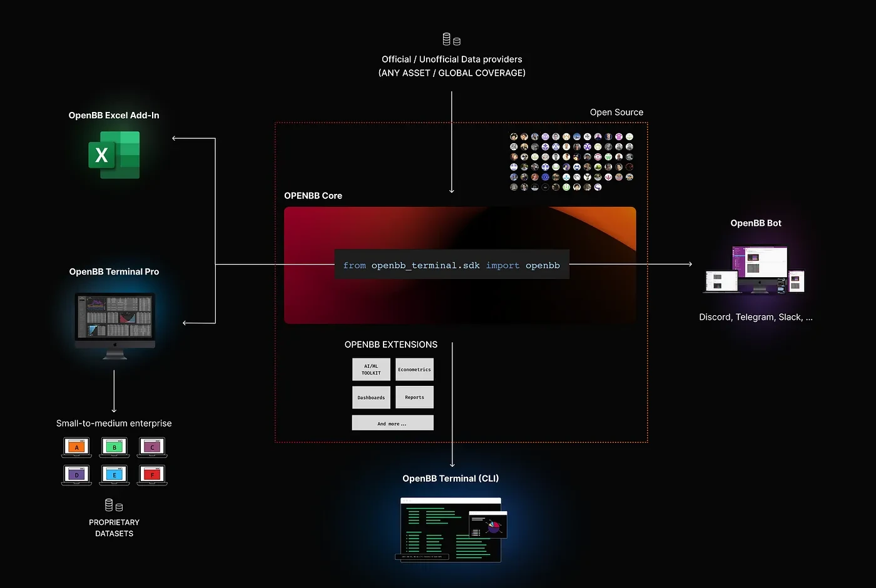Select the red laptop labeled F
This screenshot has width=876, height=588.
152,475
